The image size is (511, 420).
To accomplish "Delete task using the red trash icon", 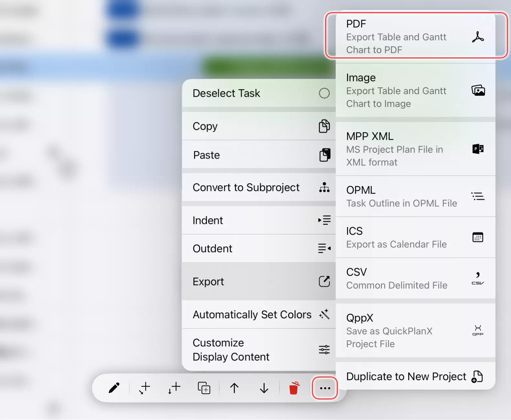I will (294, 388).
